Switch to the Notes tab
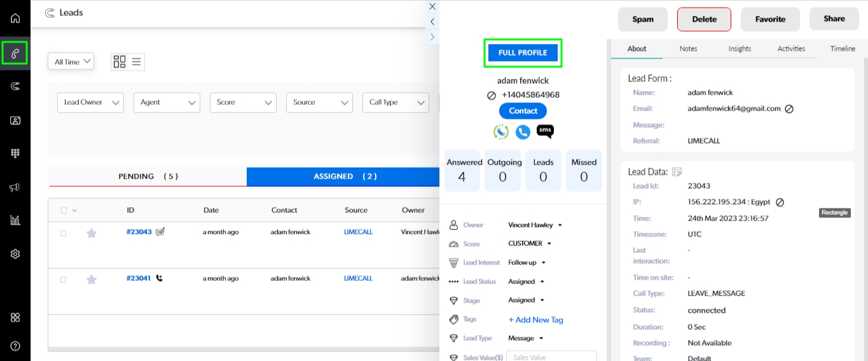The height and width of the screenshot is (361, 868). point(688,48)
